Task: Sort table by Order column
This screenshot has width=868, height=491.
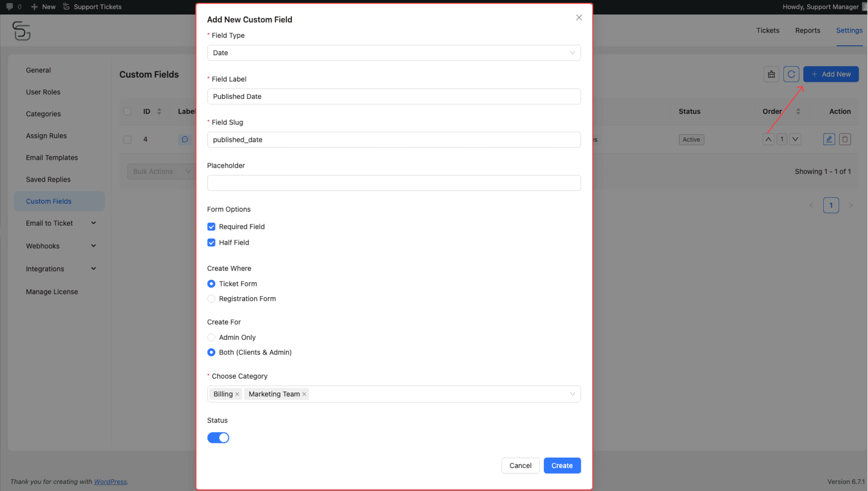Action: 798,111
